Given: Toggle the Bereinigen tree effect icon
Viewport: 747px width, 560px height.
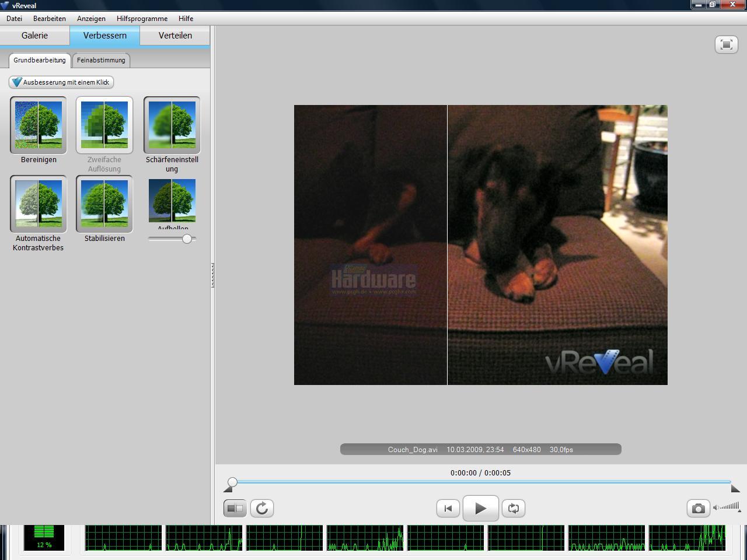Looking at the screenshot, I should click(39, 125).
